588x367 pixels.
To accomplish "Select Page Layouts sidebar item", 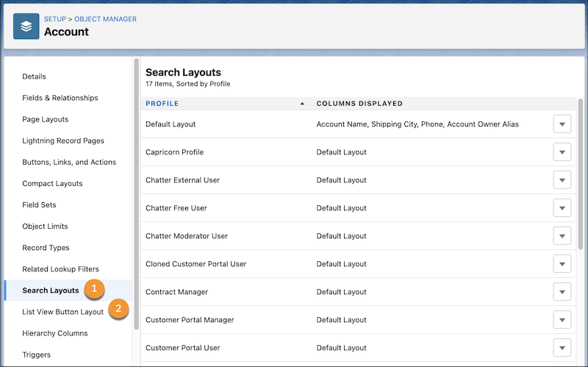I will (x=46, y=119).
